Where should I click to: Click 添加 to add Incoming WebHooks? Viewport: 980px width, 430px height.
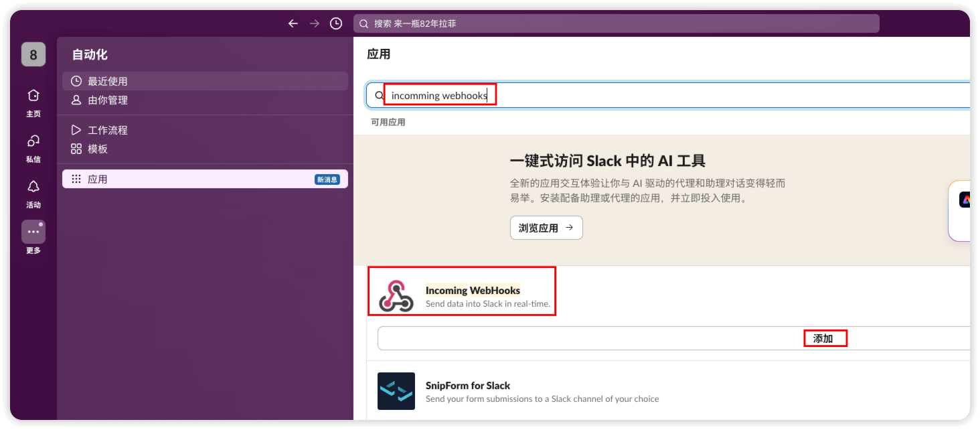click(823, 339)
